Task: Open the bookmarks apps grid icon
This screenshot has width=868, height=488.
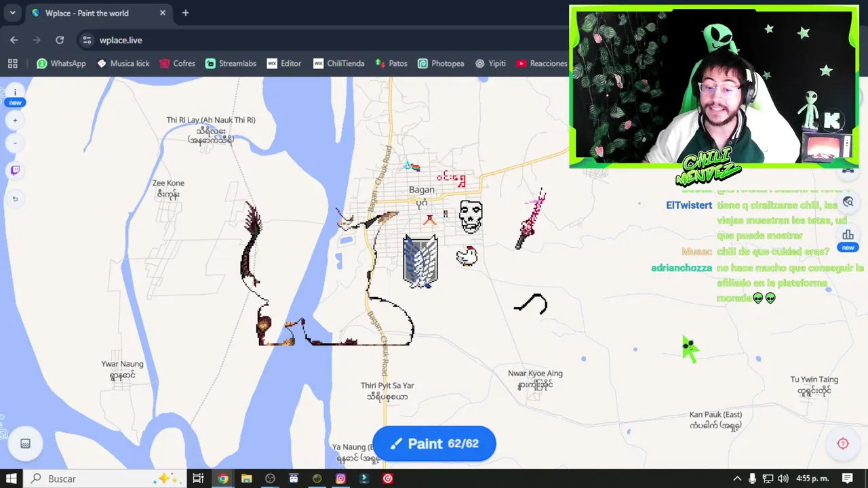Action: click(x=12, y=63)
